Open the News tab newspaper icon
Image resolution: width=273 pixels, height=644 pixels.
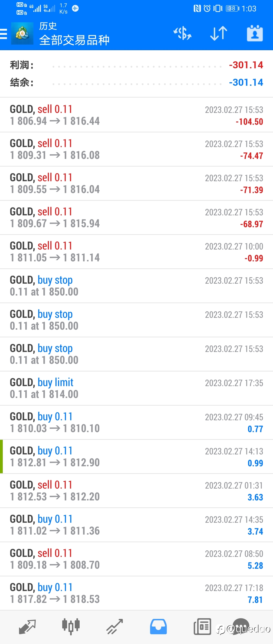(x=202, y=627)
